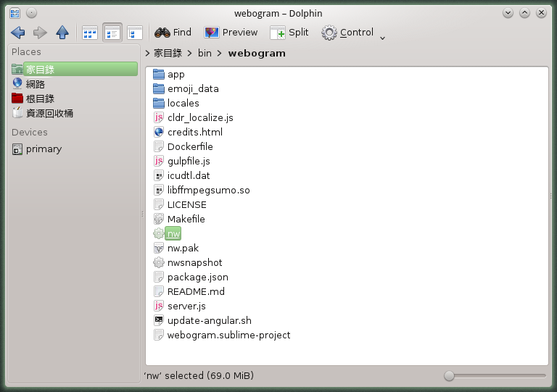Open 網路 in the Places panel
557x392 pixels.
coord(28,84)
